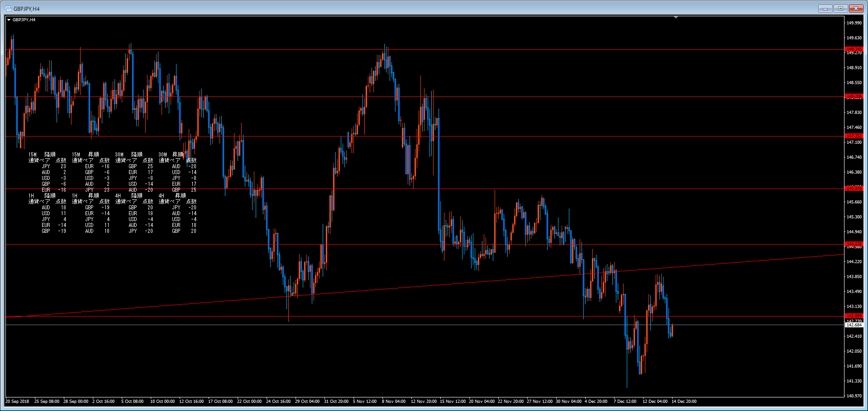This screenshot has width=868, height=411.
Task: Click the 8 Nov 04:00 time label
Action: [x=394, y=402]
